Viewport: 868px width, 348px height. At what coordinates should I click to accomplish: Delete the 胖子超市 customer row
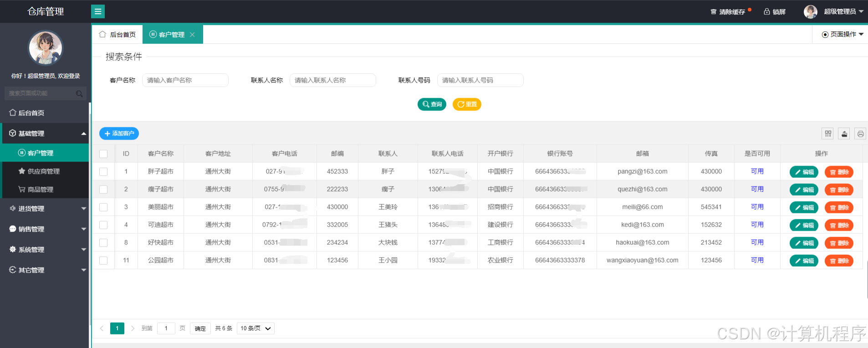[839, 172]
